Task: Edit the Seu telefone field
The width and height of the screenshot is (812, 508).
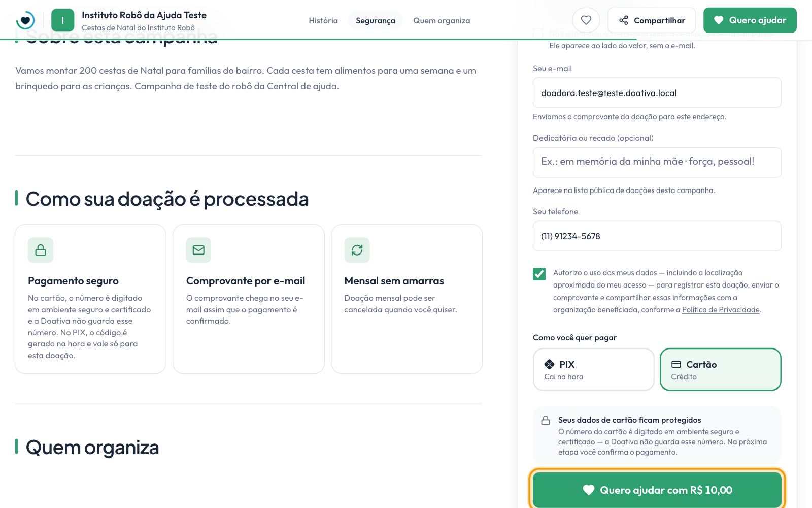Action: [657, 236]
